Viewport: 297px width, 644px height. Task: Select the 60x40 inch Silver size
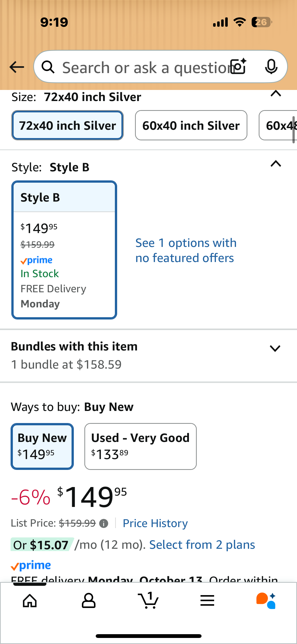191,125
